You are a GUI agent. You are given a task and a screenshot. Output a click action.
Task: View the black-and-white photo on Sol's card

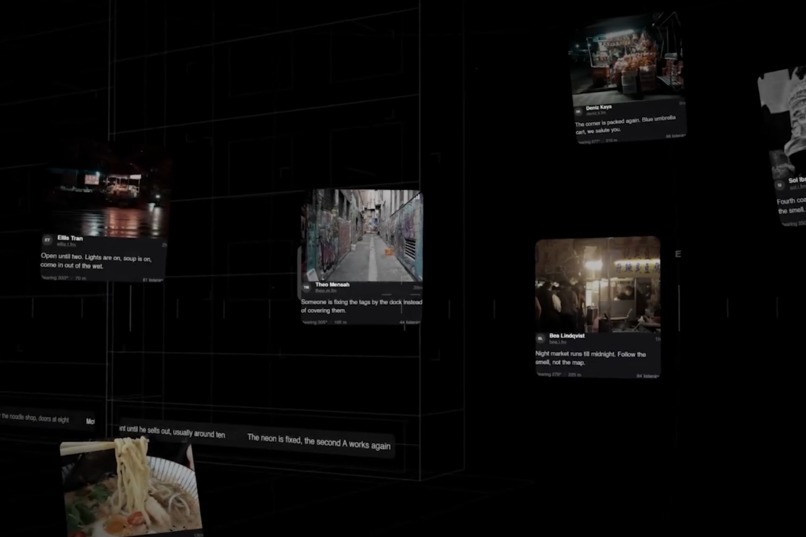[784, 123]
